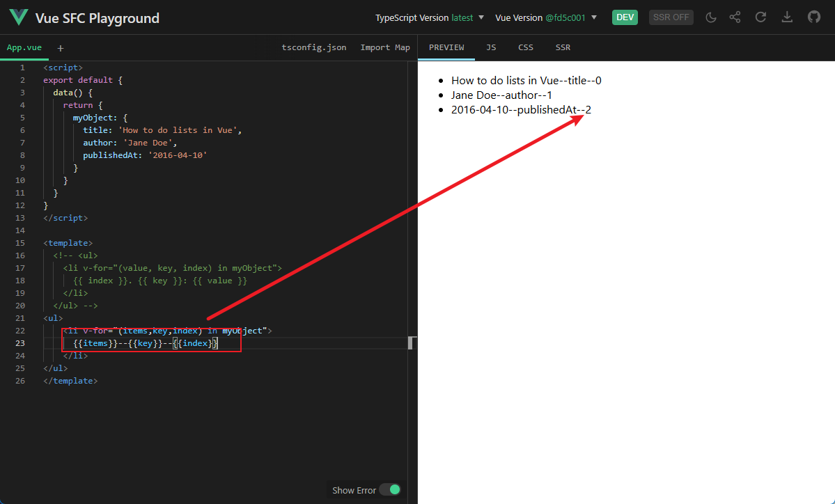Click line number 1 in gutter

tap(22, 68)
